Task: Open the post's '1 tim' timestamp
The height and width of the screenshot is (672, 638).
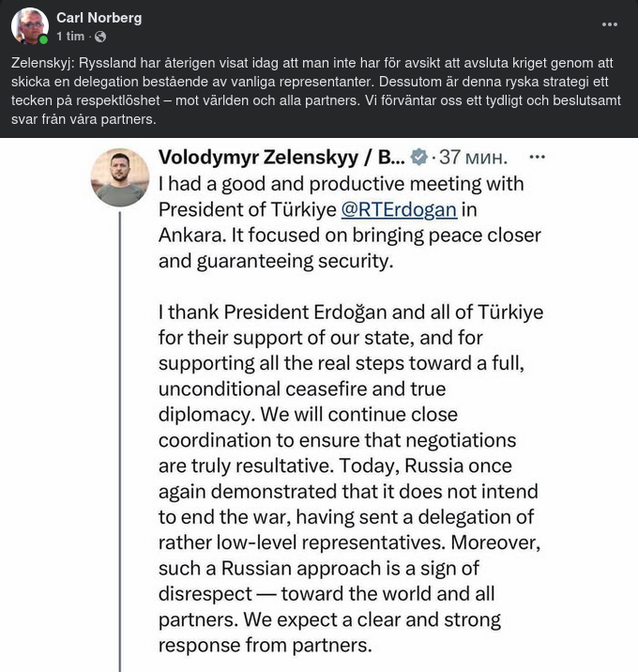Action: pyautogui.click(x=70, y=37)
